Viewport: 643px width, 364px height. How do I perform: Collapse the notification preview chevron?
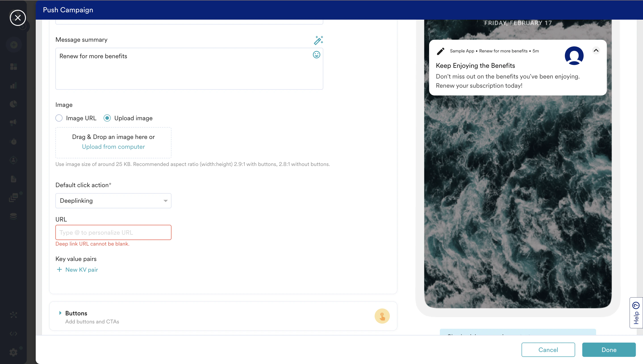[x=596, y=51]
